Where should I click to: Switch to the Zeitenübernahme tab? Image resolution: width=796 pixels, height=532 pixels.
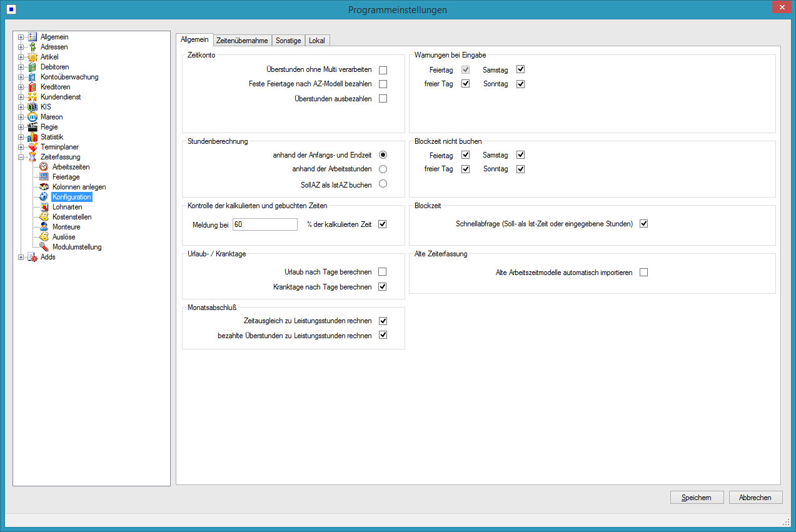(242, 41)
